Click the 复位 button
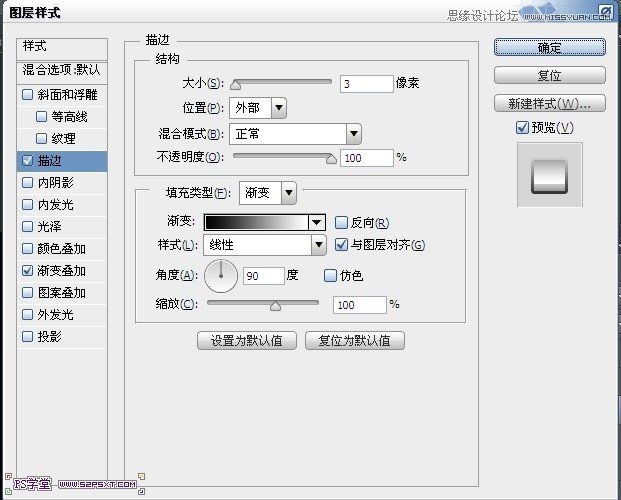The width and height of the screenshot is (621, 500). (549, 75)
